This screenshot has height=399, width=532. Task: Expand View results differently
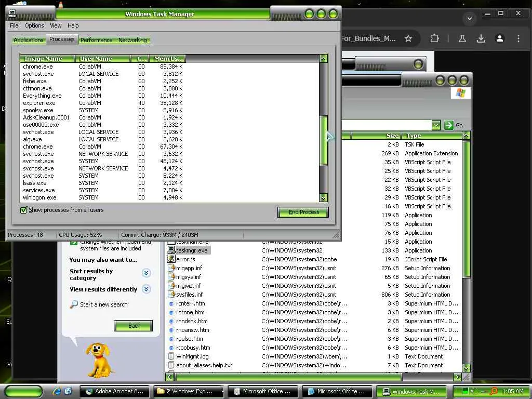pyautogui.click(x=146, y=289)
